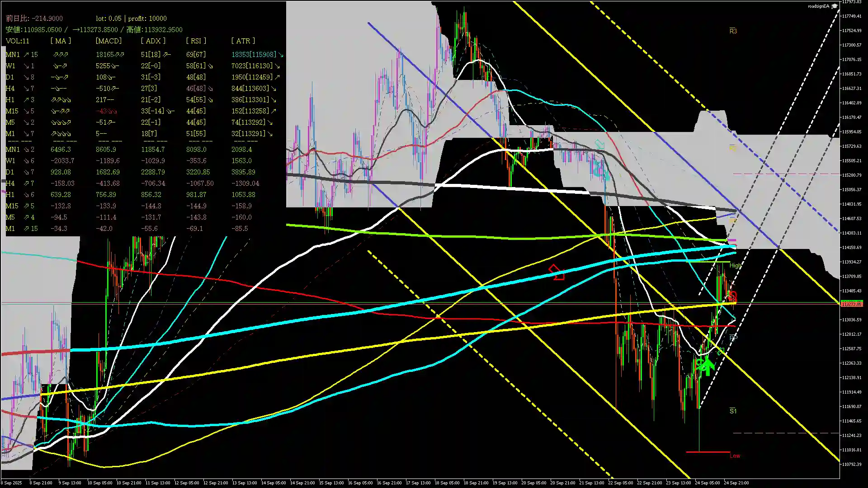
Task: Click the cyan scribble marker below cyan arrow
Action: [600, 171]
